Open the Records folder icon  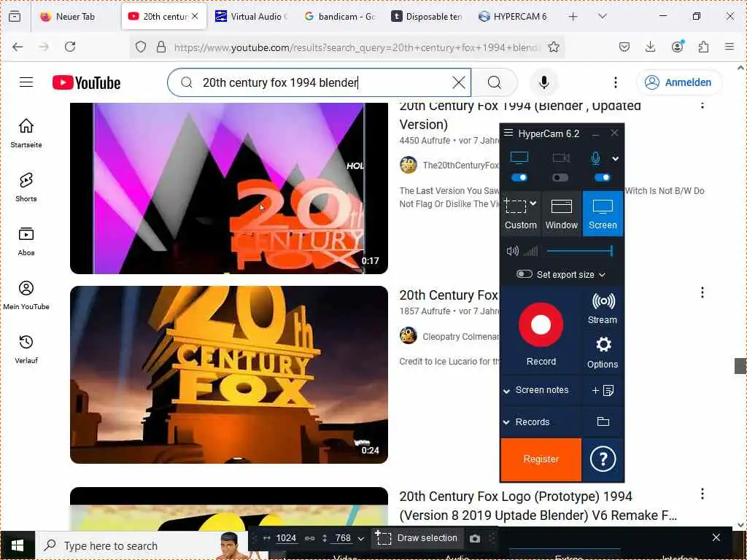point(603,421)
